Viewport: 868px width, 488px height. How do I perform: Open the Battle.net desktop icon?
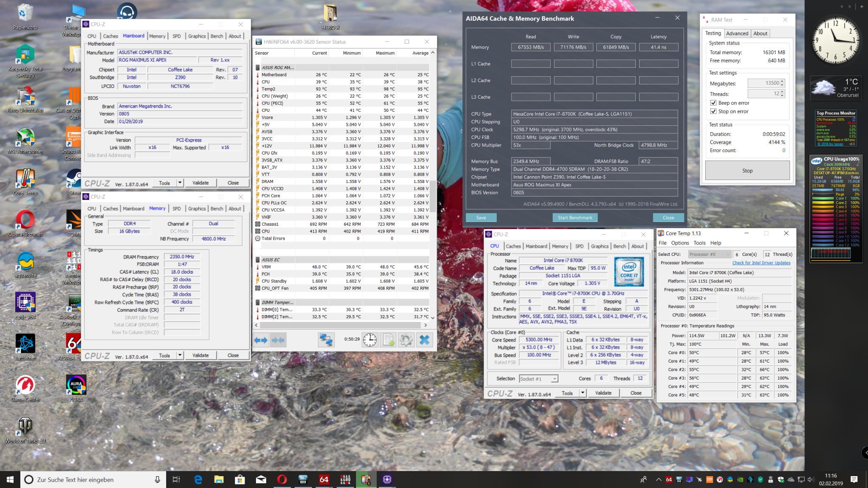(x=25, y=347)
